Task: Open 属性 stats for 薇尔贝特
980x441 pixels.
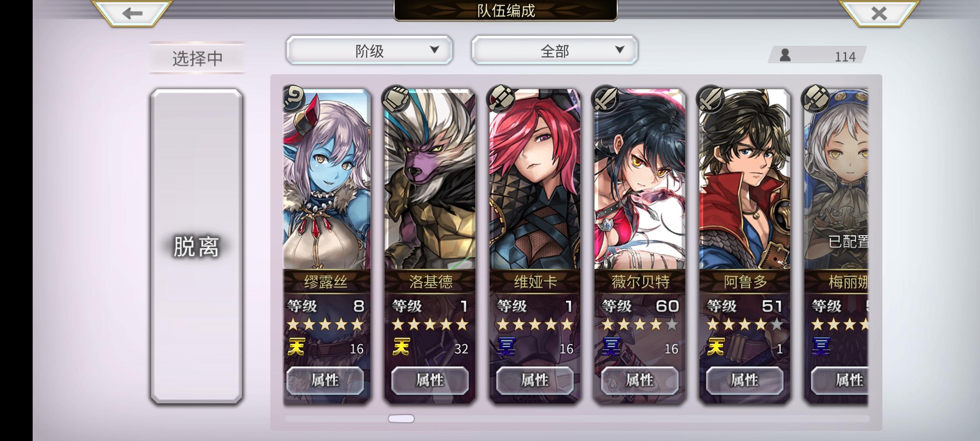Action: pyautogui.click(x=640, y=380)
